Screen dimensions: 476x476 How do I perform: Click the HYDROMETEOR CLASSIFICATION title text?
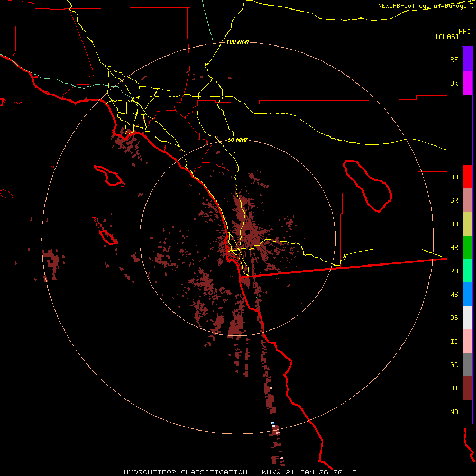[186, 472]
